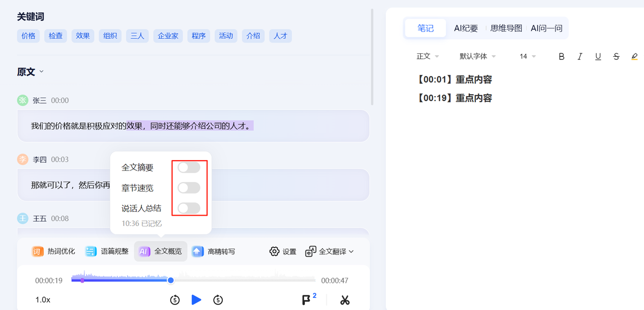The image size is (644, 310).
Task: Open 高精转写 tool
Action: [213, 251]
